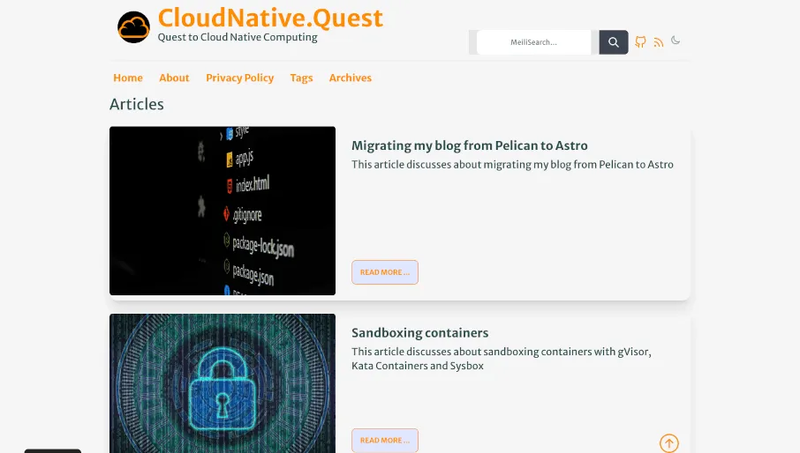Open the GitHub icon link
Viewport: 800px width, 453px height.
[640, 42]
